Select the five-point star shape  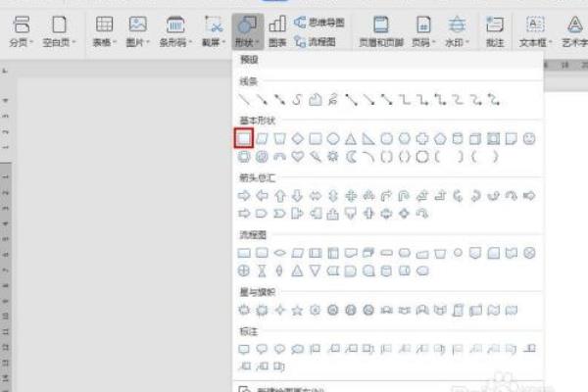click(x=297, y=310)
